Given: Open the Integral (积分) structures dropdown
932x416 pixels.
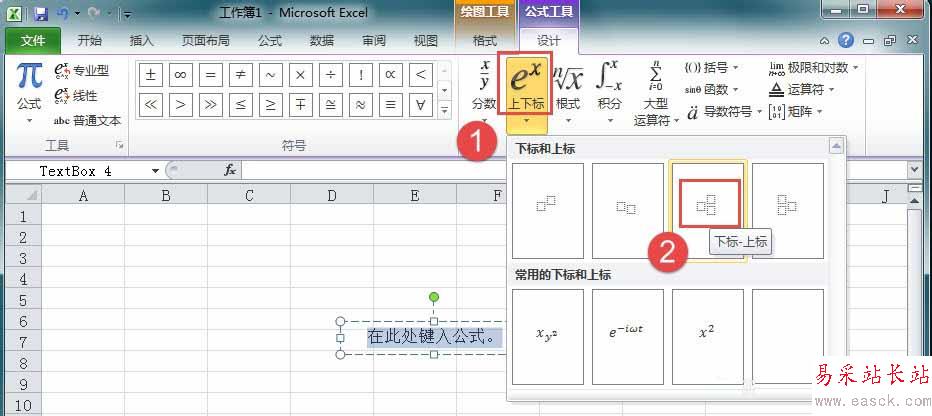Looking at the screenshot, I should point(609,92).
